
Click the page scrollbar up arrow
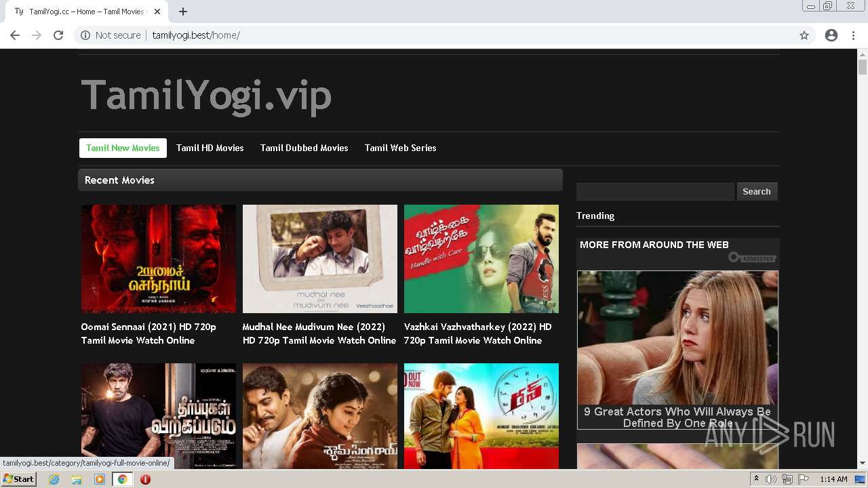click(x=863, y=54)
